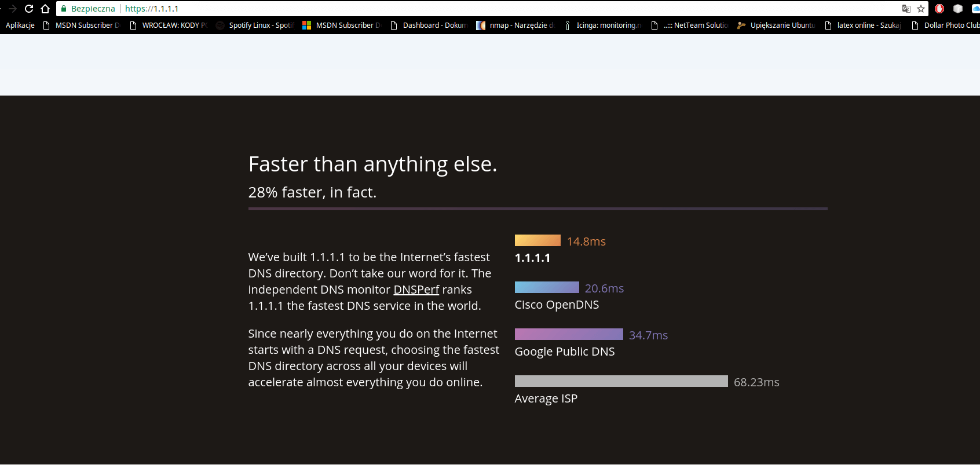Click the Bezpieczna secure label
The image size is (980, 472).
coord(93,9)
